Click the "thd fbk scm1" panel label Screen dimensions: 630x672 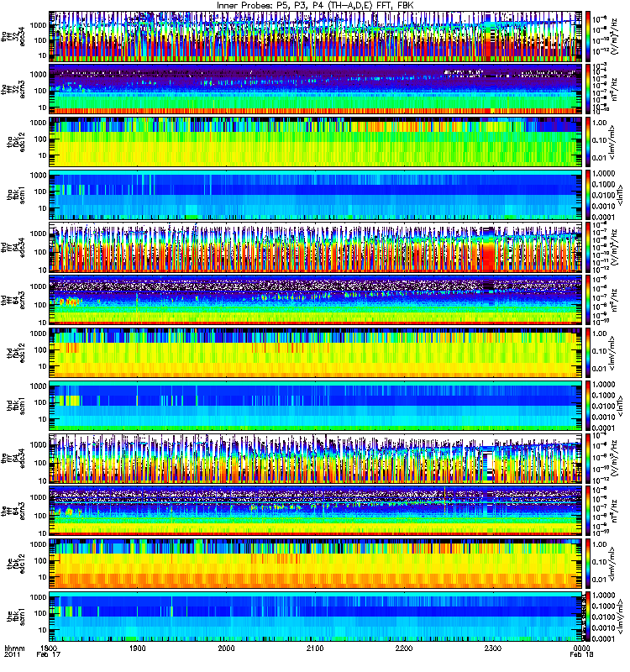16,406
